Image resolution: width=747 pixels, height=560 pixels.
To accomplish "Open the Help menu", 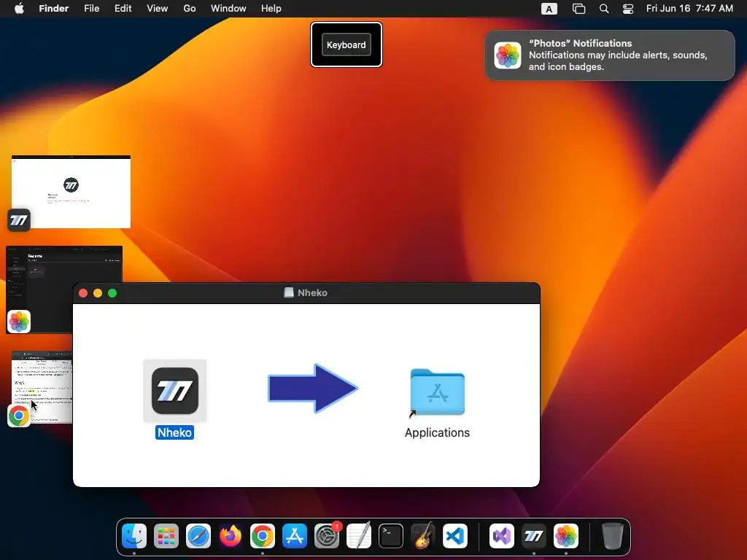I will pos(271,9).
